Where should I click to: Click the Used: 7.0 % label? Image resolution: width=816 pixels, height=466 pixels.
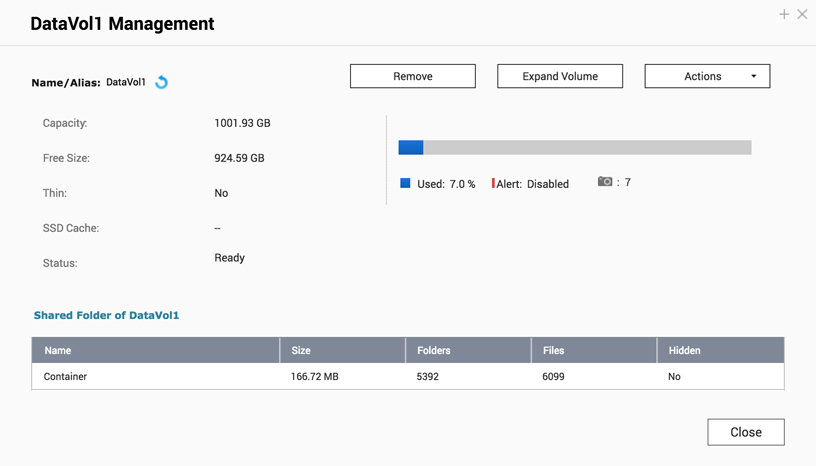(446, 184)
